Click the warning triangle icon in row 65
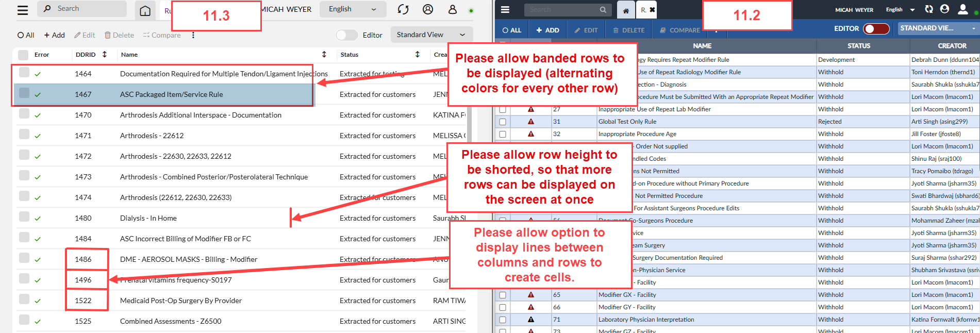This screenshot has height=333, width=980. (x=531, y=295)
